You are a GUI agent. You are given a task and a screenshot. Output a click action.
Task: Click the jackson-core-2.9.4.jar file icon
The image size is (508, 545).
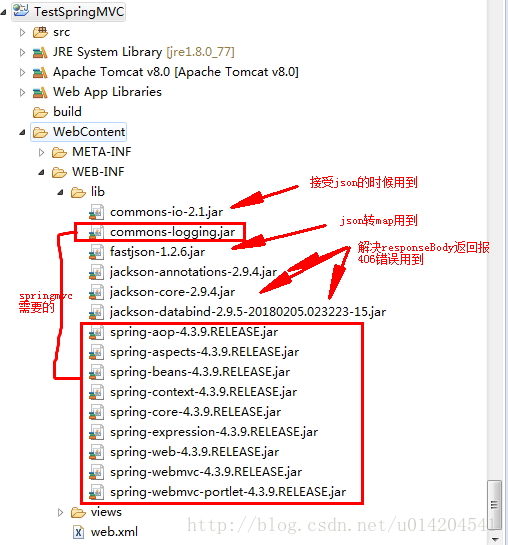(97, 292)
